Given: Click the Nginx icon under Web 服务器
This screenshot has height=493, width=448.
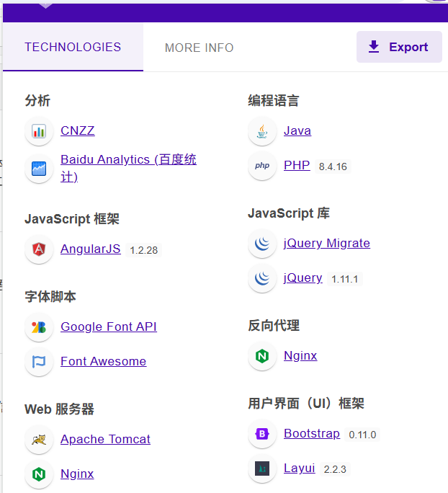Looking at the screenshot, I should pyautogui.click(x=39, y=474).
